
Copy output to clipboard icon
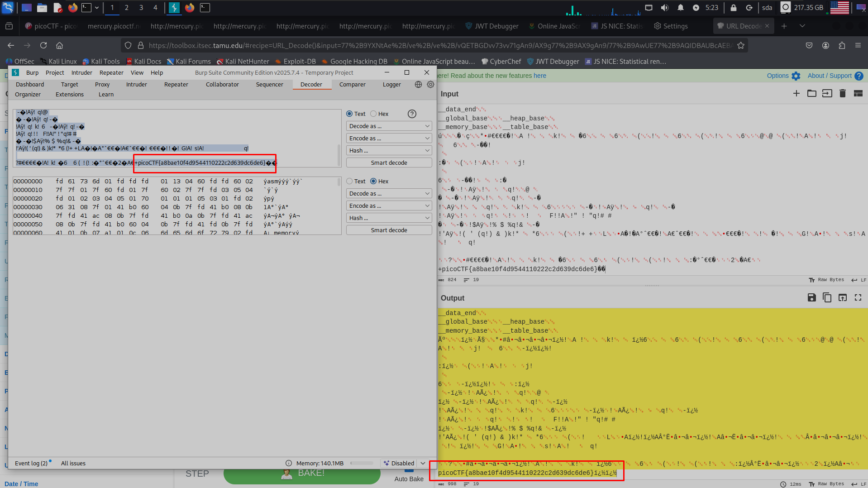click(827, 297)
